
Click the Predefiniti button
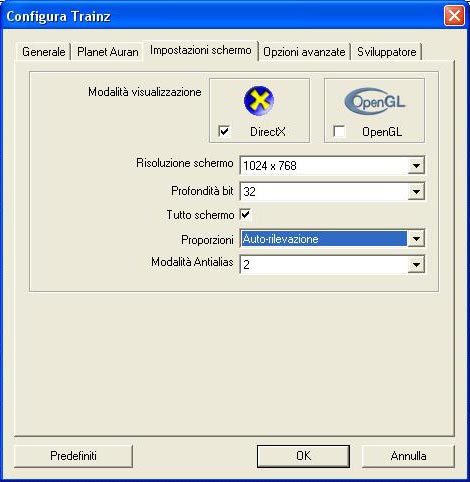click(x=73, y=456)
